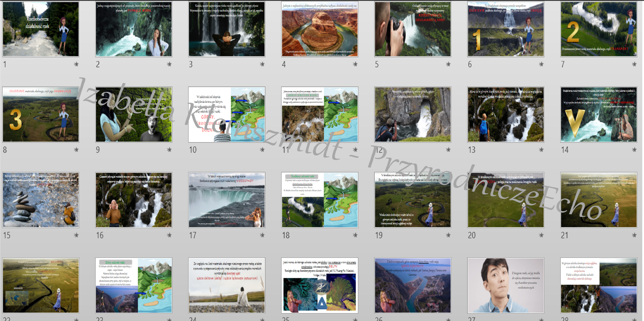Click the star icon under slide 15
The height and width of the screenshot is (321, 644).
76,235
